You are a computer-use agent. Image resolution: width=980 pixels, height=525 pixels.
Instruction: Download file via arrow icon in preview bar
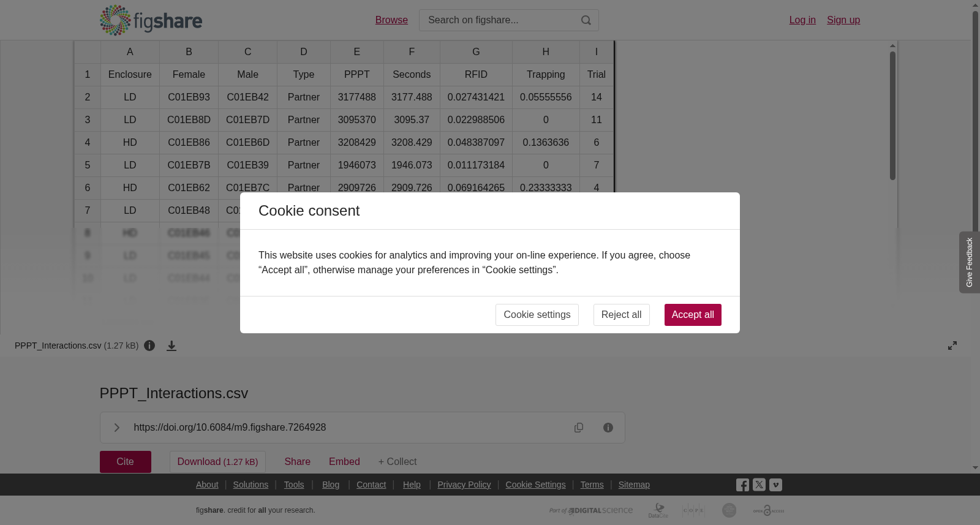tap(171, 346)
